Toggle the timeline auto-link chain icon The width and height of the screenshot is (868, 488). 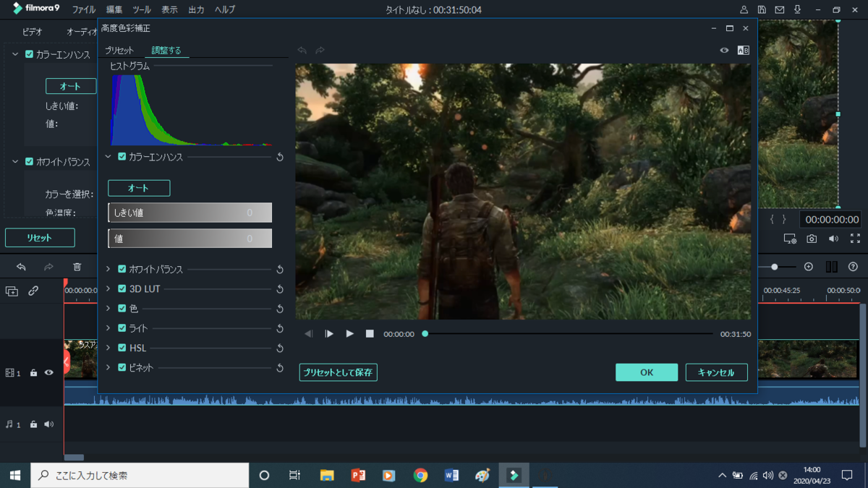coord(33,291)
